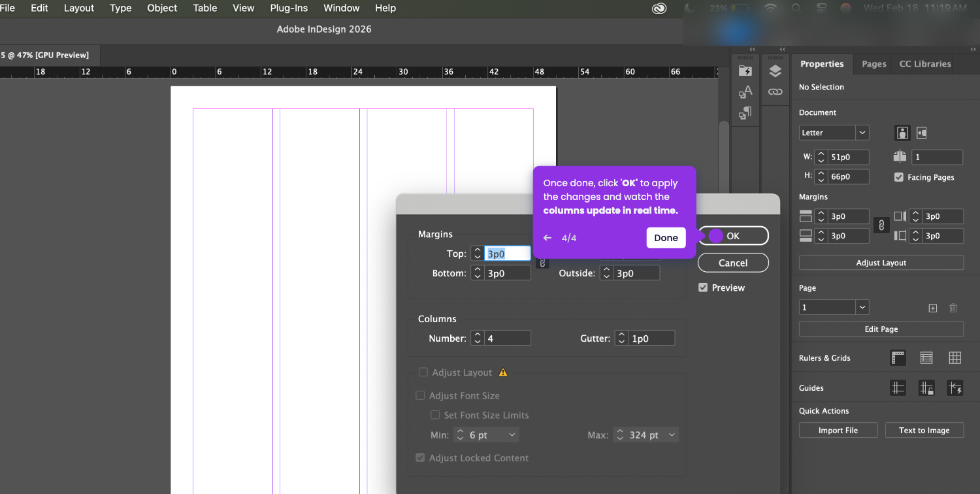Image resolution: width=980 pixels, height=494 pixels.
Task: Click the Creative Cloud menu bar icon
Action: [x=659, y=8]
